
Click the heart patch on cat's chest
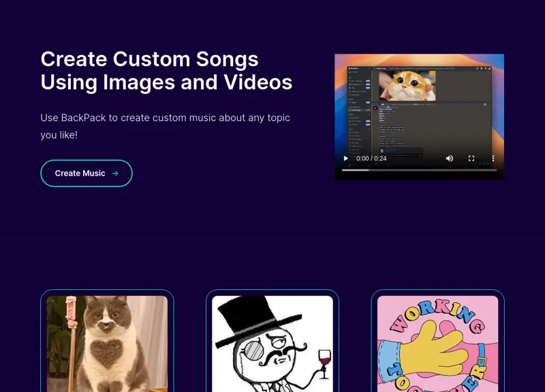106,355
